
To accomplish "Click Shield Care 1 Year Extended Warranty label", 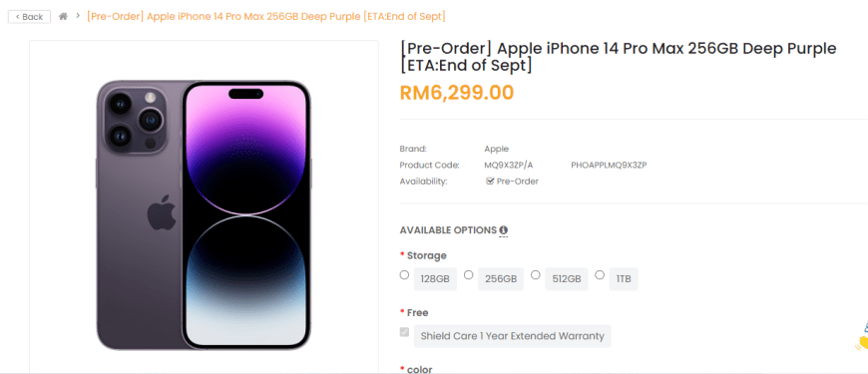I will 513,336.
